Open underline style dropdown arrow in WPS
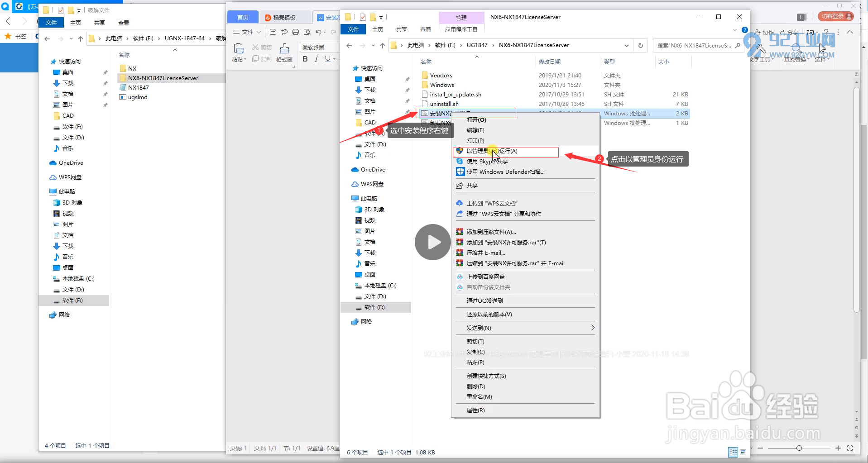868x463 pixels. click(x=334, y=59)
